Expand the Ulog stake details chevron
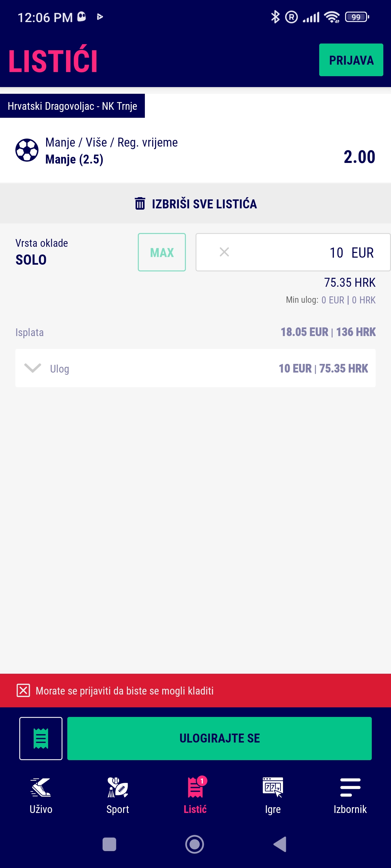Screen dimensions: 391x868 [x=33, y=368]
